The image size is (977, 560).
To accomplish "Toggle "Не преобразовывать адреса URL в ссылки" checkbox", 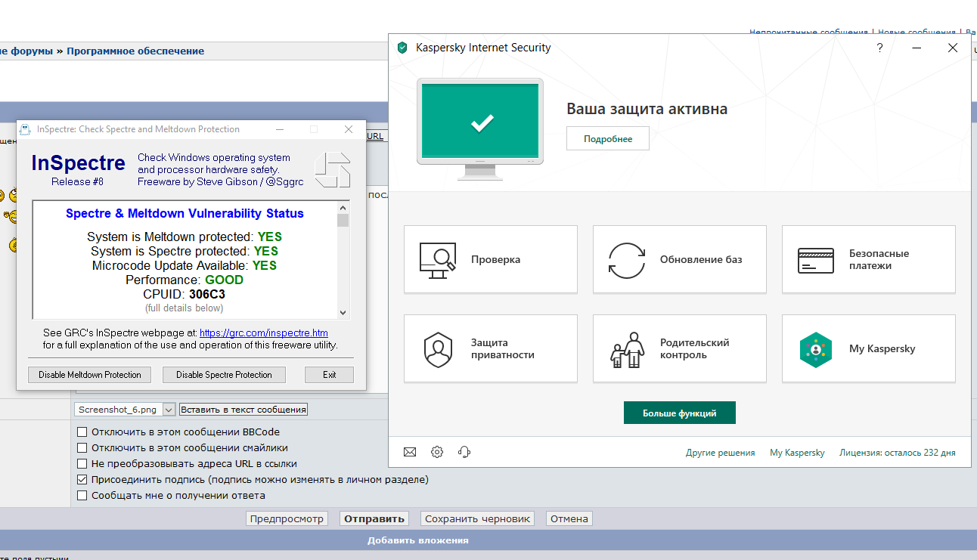I will pos(82,464).
